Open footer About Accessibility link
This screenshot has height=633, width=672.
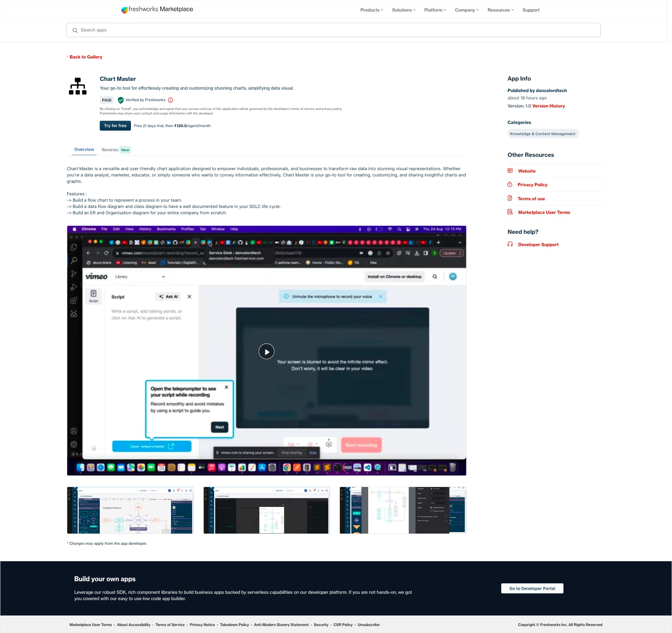pyautogui.click(x=134, y=625)
